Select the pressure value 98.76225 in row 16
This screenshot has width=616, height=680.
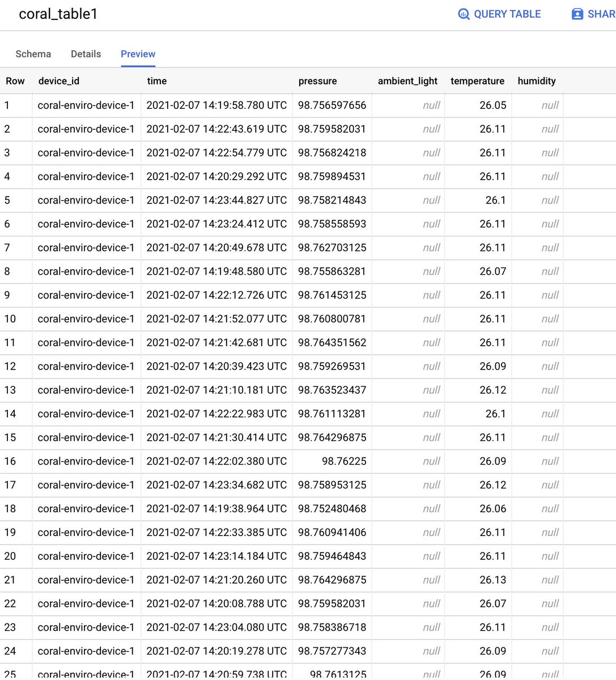click(343, 461)
